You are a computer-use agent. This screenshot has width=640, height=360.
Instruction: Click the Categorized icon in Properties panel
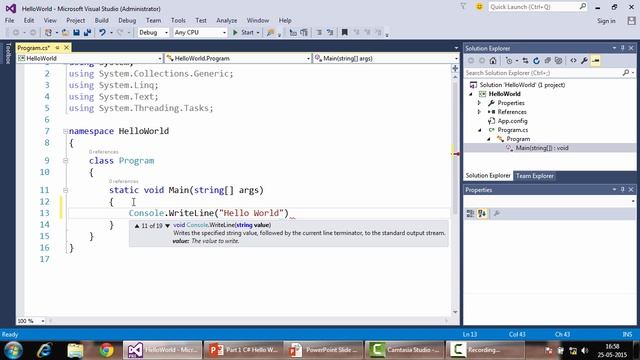tap(470, 213)
